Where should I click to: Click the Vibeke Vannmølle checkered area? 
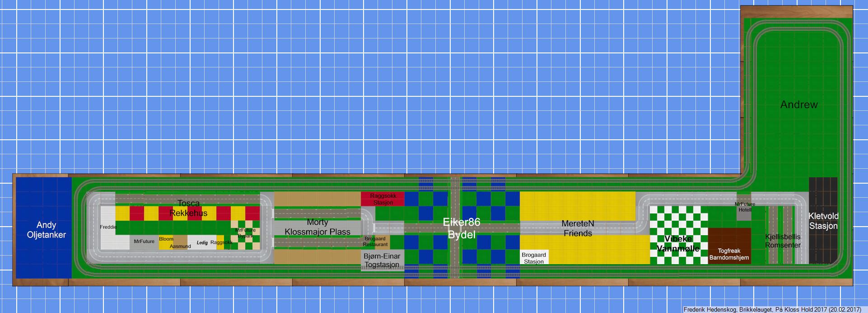pyautogui.click(x=679, y=235)
